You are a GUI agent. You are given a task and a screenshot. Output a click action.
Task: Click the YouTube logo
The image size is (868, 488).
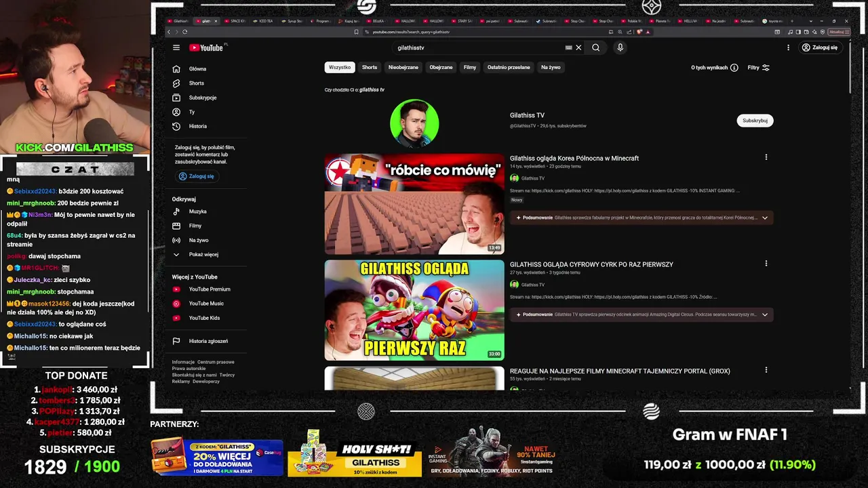tap(206, 47)
